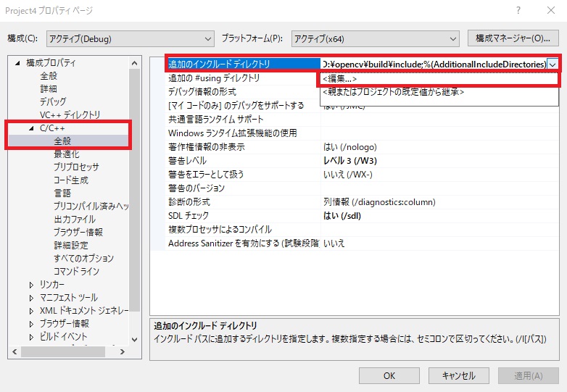Click the include path value field
Screen dimensions: 567x392
pos(434,64)
